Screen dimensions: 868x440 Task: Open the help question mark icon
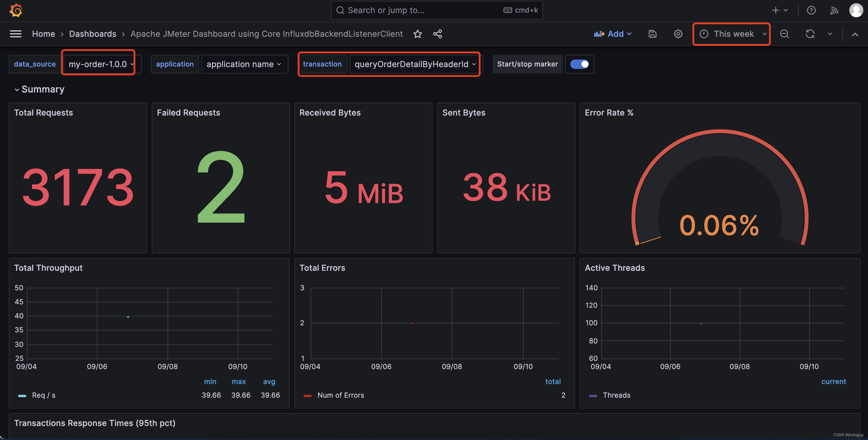pyautogui.click(x=811, y=10)
